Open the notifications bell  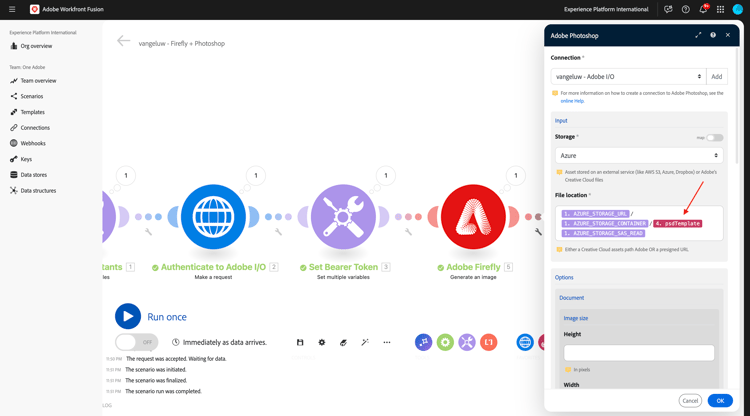point(703,9)
